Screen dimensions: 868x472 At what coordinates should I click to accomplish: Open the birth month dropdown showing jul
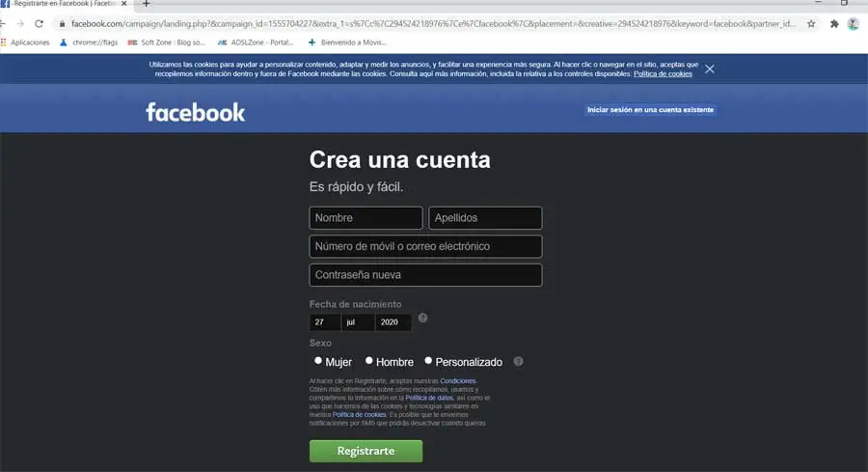358,321
